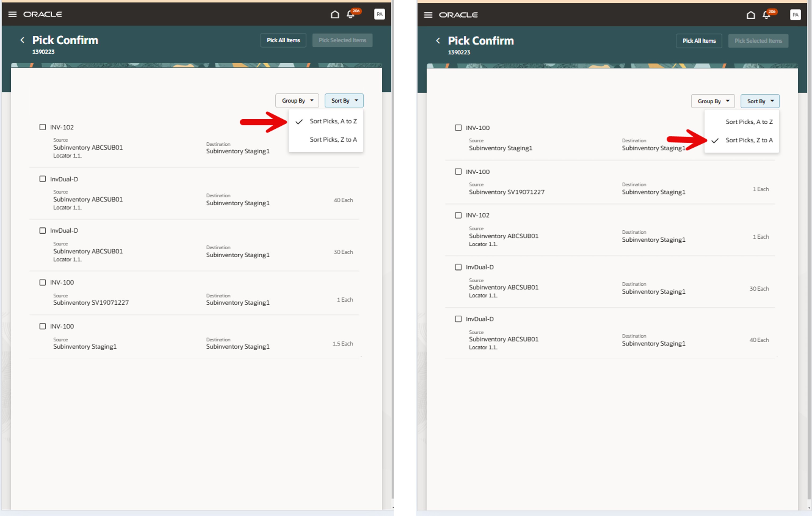Expand Group By on the right screen
The width and height of the screenshot is (812, 516).
point(713,101)
